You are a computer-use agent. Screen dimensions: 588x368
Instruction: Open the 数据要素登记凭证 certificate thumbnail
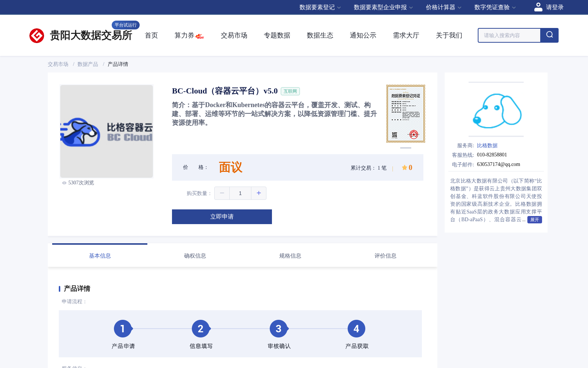tap(406, 114)
